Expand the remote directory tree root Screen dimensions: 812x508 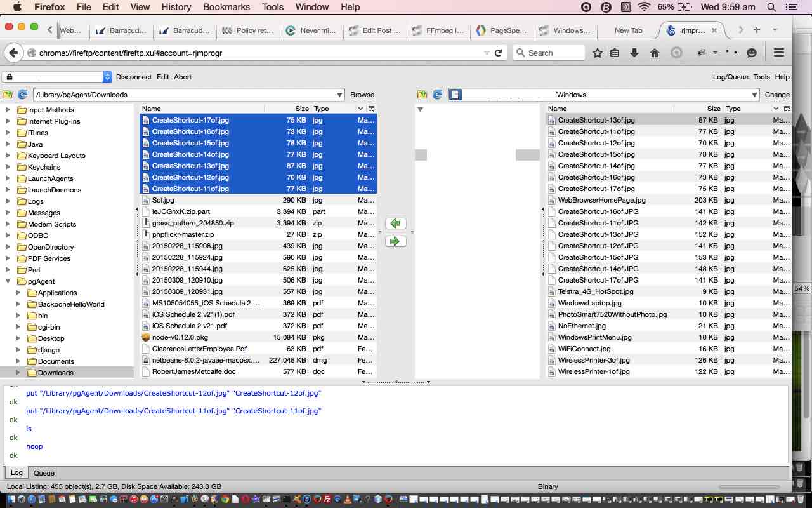[x=419, y=110]
